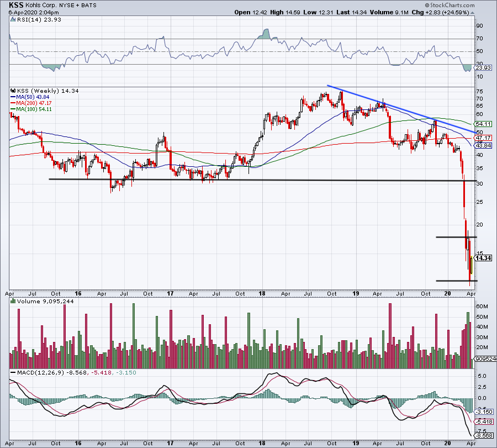Click the 23.93 RSI value tag
Image resolution: width=497 pixels, height=448 pixels.
[x=483, y=67]
